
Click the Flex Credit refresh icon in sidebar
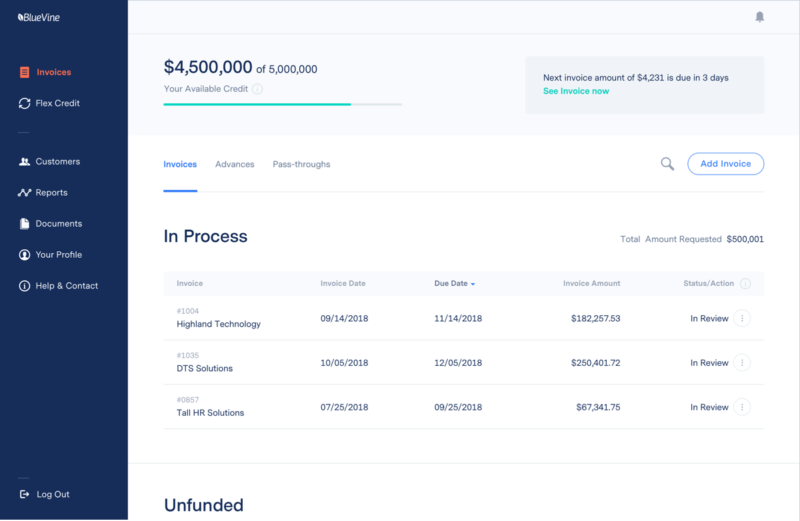pos(25,103)
